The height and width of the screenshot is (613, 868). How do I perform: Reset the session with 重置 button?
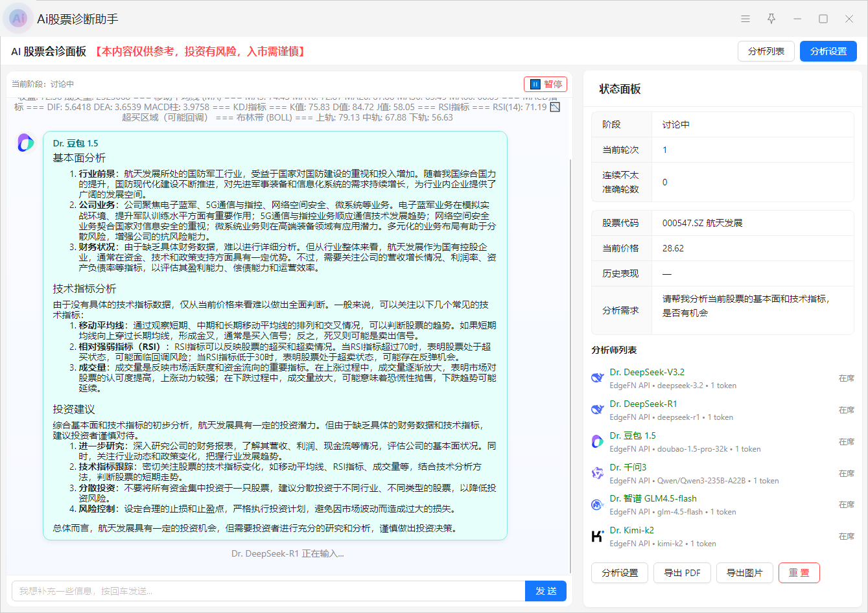tap(799, 573)
